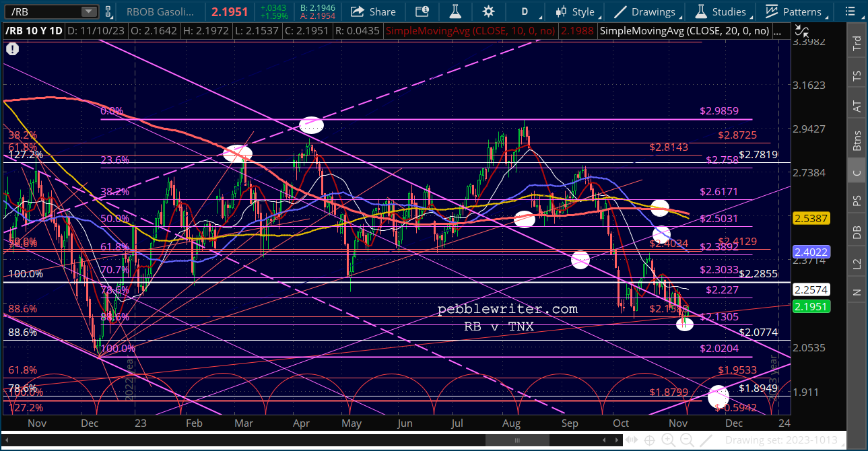
Task: Click the $2.5031 Fibonacci level label
Action: click(719, 218)
